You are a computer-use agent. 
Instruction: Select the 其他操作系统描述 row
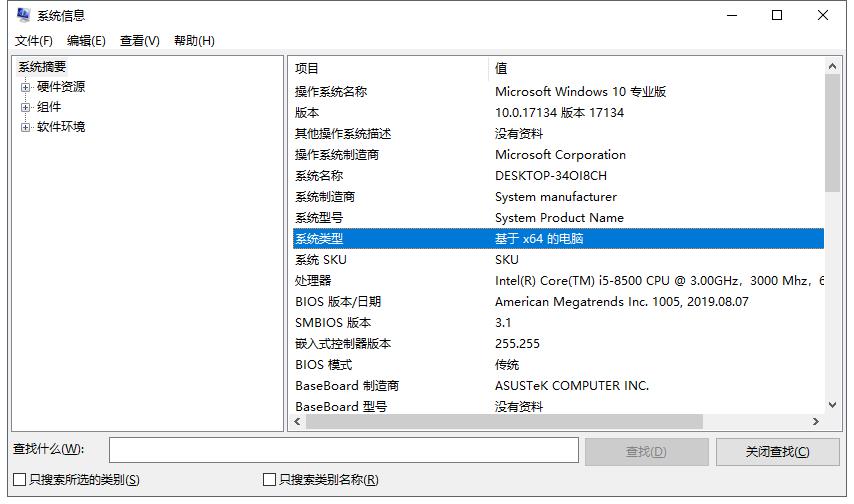click(x=558, y=133)
